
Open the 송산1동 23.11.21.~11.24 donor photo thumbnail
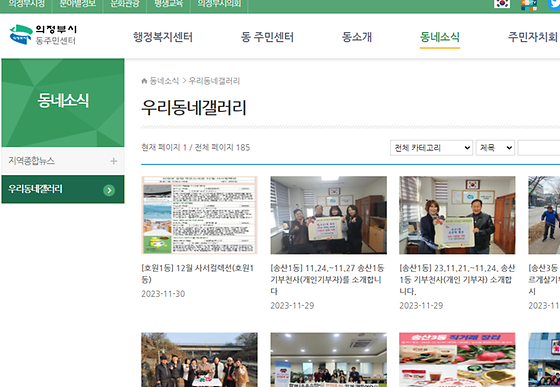click(x=457, y=215)
